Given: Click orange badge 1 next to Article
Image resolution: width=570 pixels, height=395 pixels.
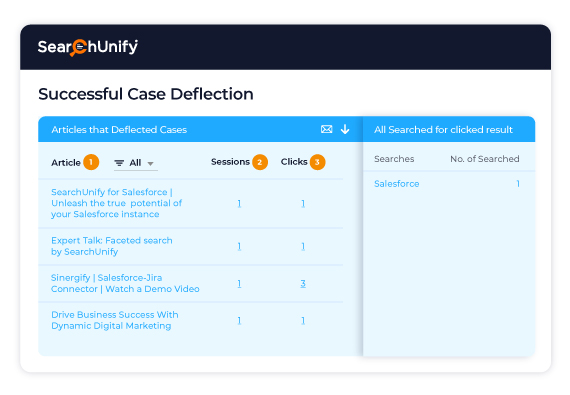Looking at the screenshot, I should (91, 162).
